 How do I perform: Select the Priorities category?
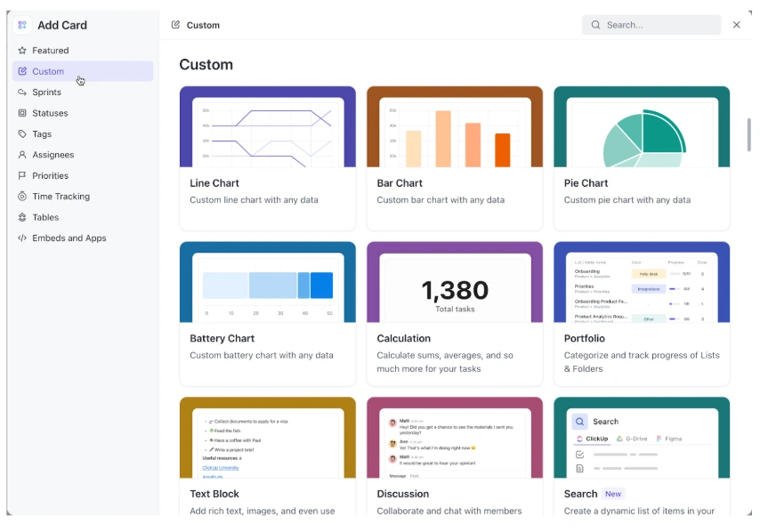pyautogui.click(x=83, y=175)
